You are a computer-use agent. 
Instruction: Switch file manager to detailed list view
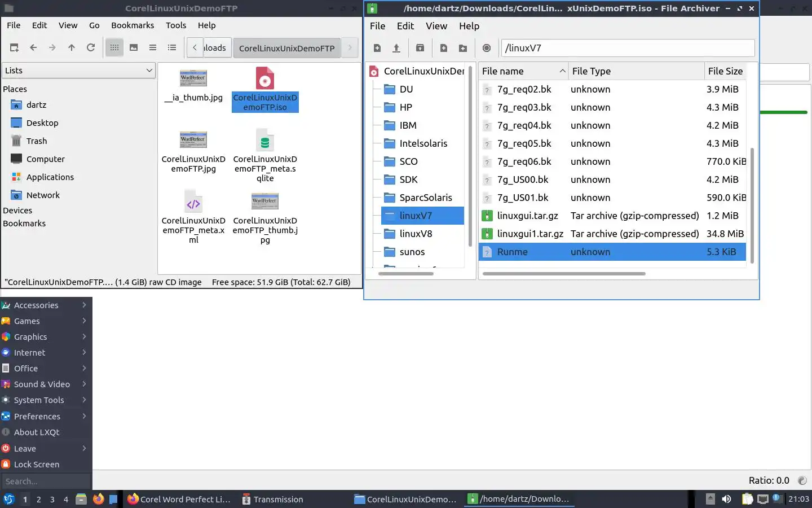coord(172,48)
